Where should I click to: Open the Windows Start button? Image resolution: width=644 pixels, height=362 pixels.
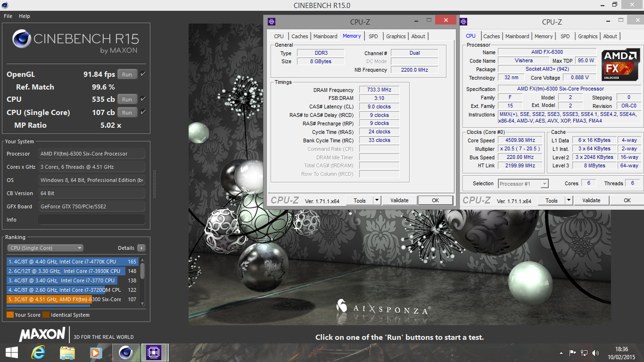(x=11, y=353)
